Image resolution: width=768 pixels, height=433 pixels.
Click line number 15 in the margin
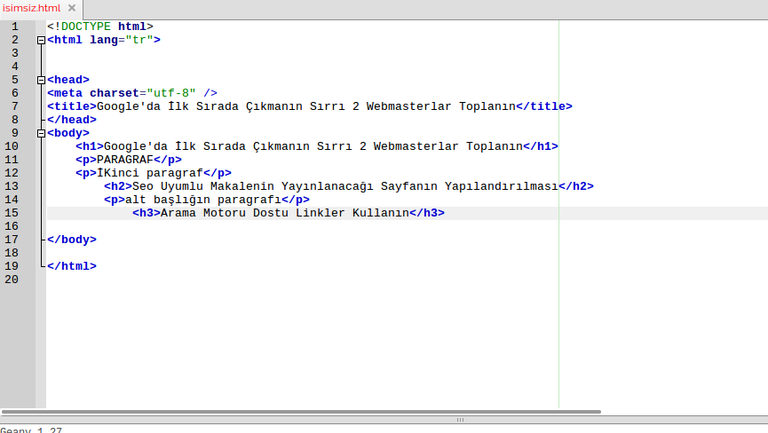point(11,213)
